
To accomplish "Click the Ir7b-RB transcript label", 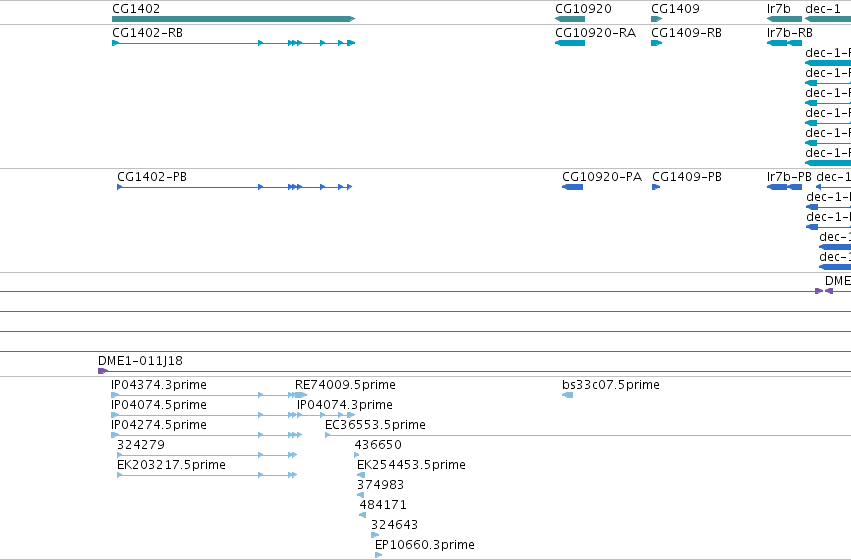I will point(790,33).
